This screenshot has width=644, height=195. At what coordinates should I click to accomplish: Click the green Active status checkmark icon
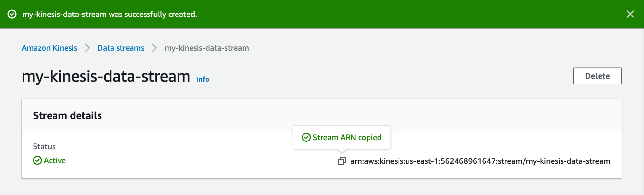click(x=37, y=161)
